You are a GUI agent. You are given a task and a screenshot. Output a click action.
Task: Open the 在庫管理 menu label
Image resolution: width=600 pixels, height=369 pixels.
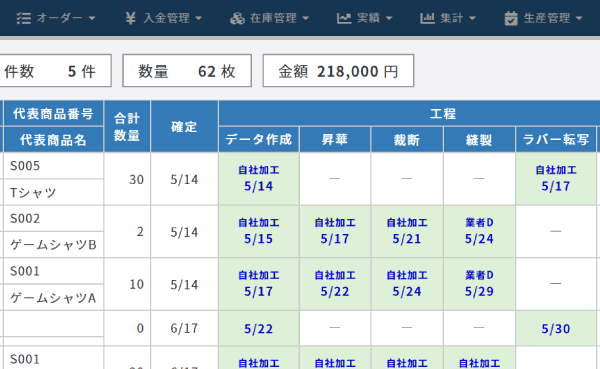pos(273,18)
